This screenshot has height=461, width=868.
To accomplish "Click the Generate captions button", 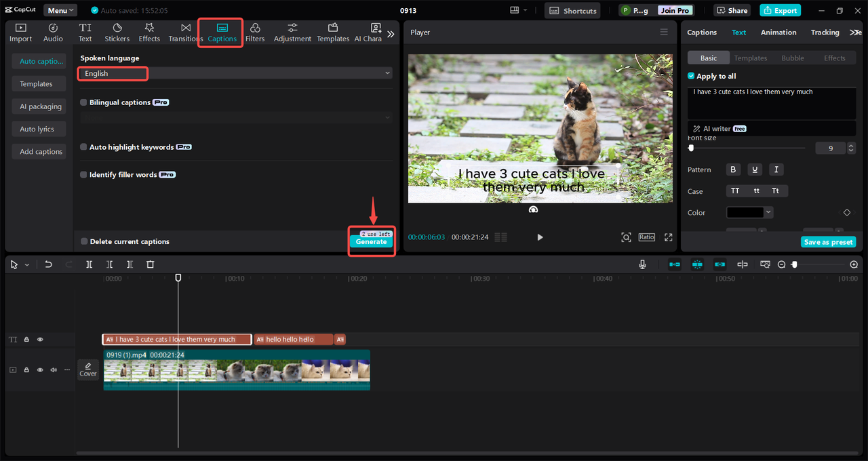I will click(372, 242).
